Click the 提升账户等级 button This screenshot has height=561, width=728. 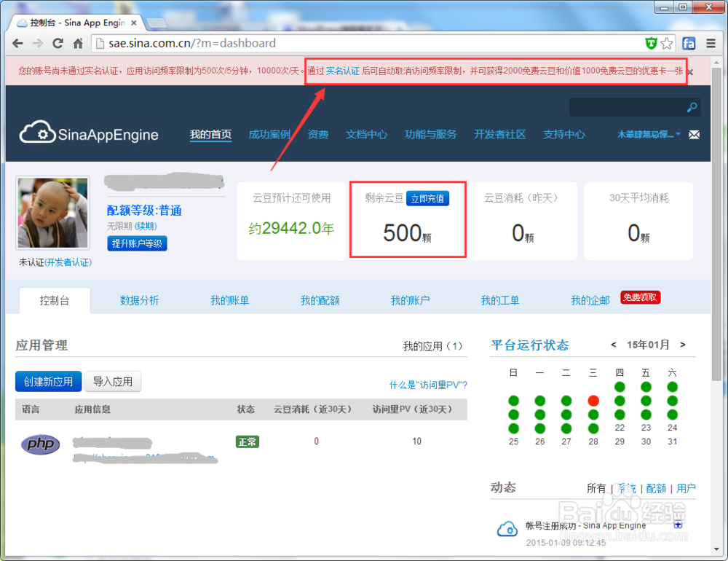click(x=137, y=243)
